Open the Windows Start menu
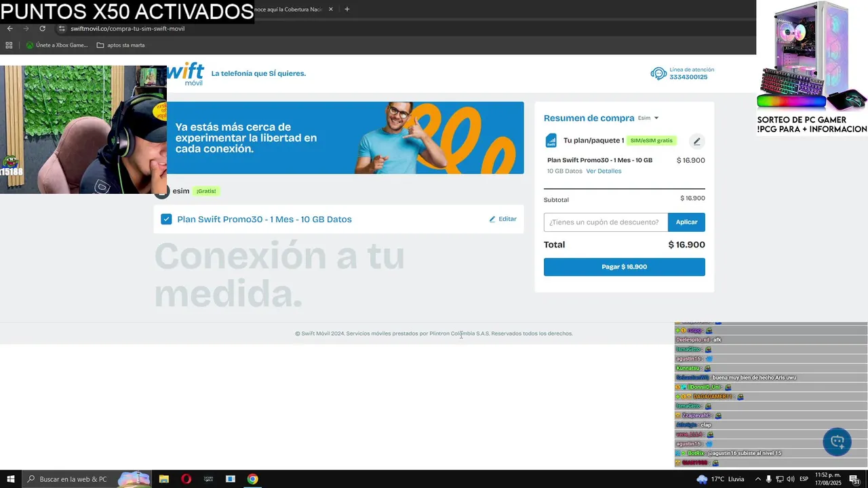Image resolution: width=868 pixels, height=488 pixels. click(x=11, y=479)
